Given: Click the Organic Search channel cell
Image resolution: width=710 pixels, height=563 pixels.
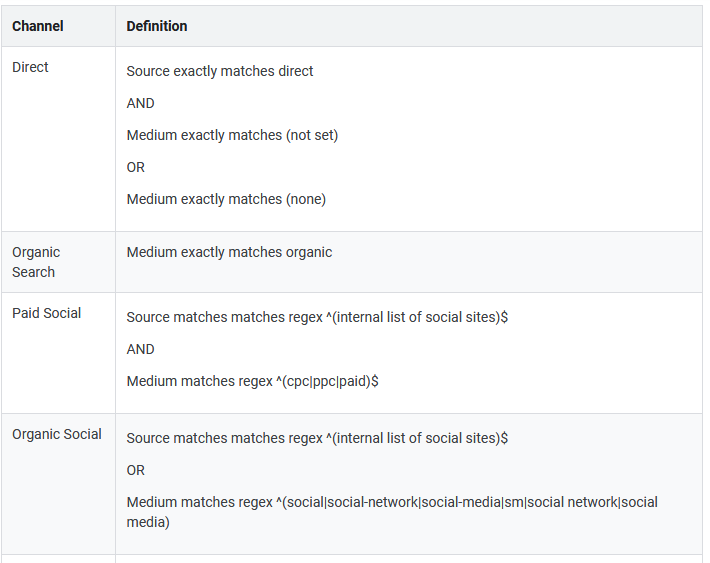Looking at the screenshot, I should click(x=36, y=262).
